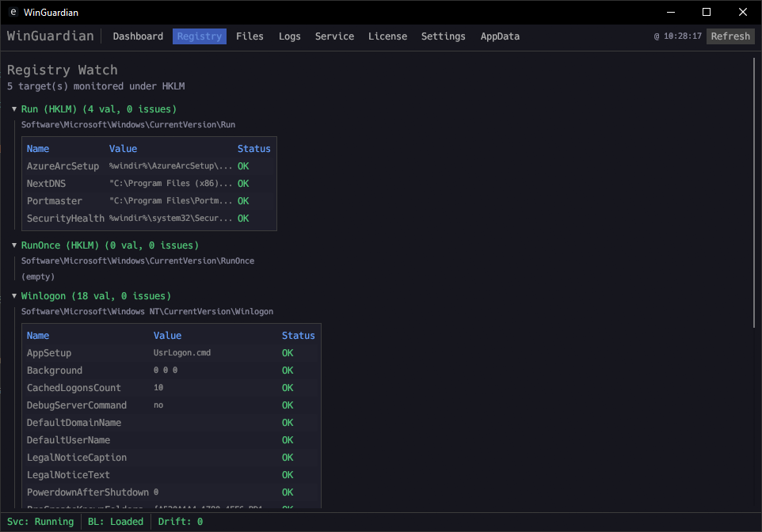Go to the Service tab
Screen dimensions: 762x532
(334, 36)
